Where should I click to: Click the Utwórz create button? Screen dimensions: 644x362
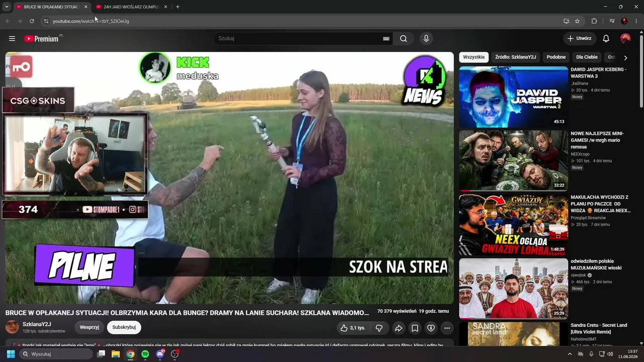coord(580,39)
